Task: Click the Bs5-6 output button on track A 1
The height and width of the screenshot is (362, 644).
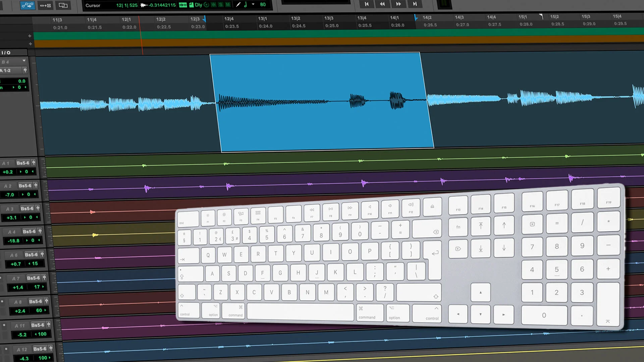Action: (x=23, y=163)
